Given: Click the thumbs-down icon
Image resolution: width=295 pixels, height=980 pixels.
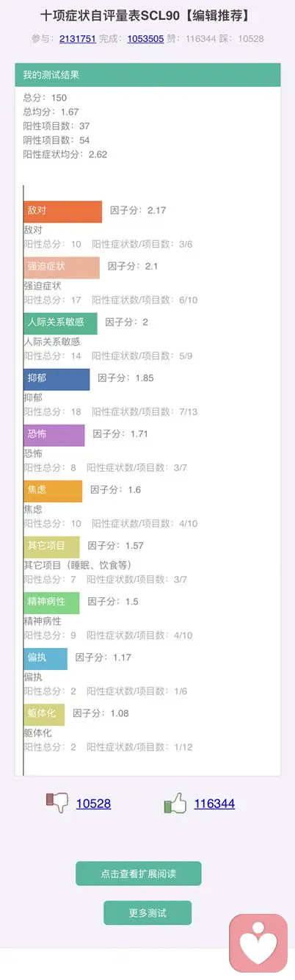Looking at the screenshot, I should [x=57, y=803].
